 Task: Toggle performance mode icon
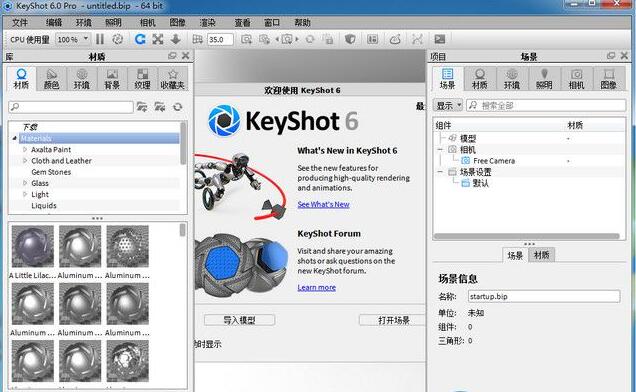click(118, 39)
